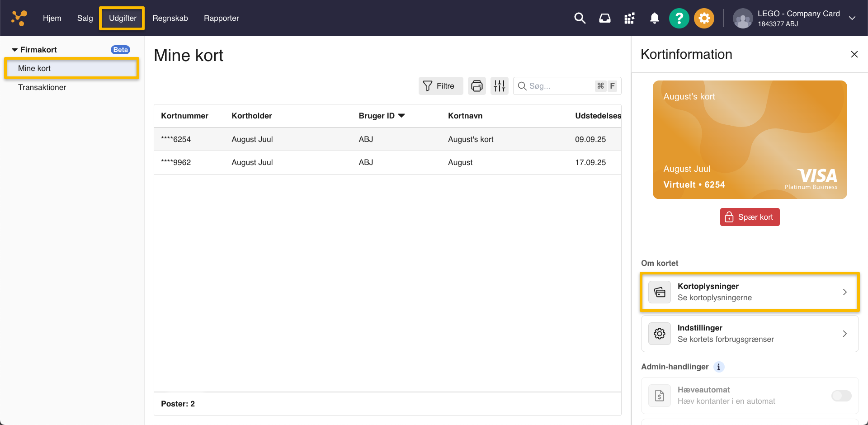The width and height of the screenshot is (868, 425).
Task: Sort by the Bruger ID column arrow
Action: pos(401,116)
